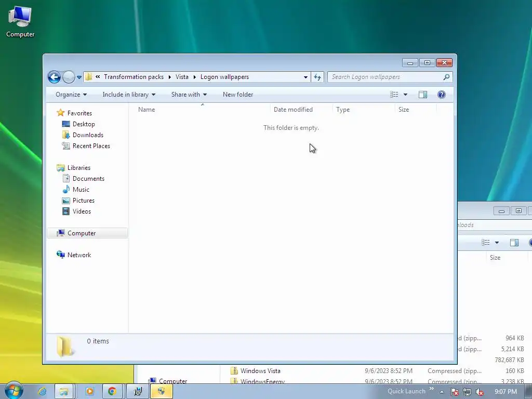532x399 pixels.
Task: Click the 964 KB size cell
Action: pyautogui.click(x=515, y=338)
